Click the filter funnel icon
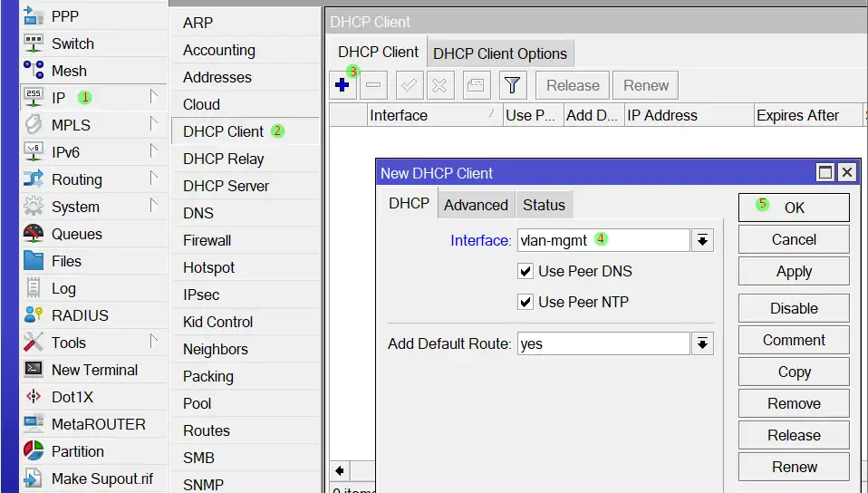This screenshot has height=493, width=868. point(512,86)
